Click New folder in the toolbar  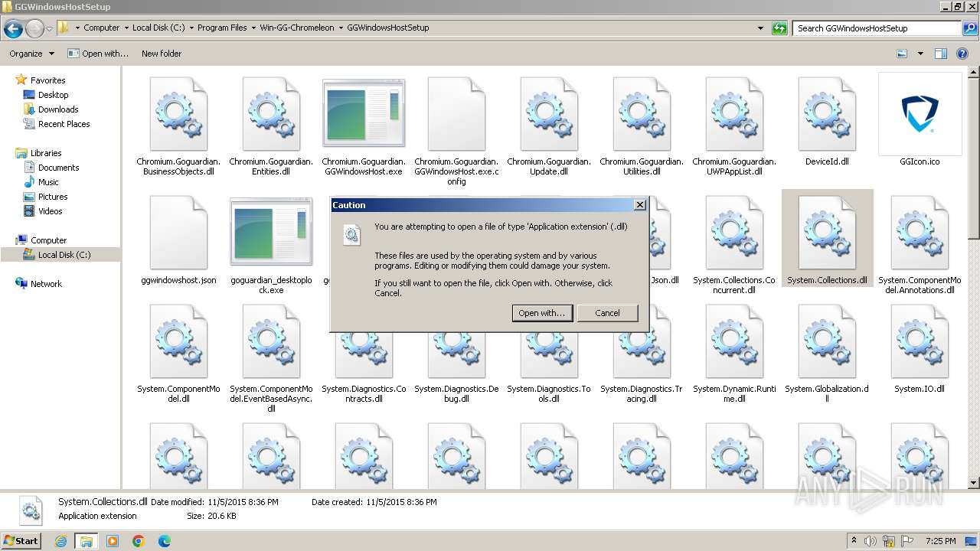click(x=162, y=54)
